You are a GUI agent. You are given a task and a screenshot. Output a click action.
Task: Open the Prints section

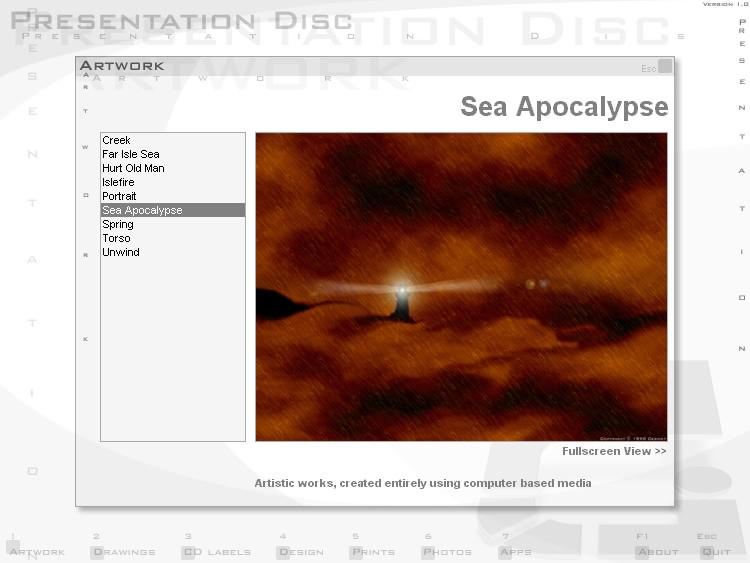[x=372, y=551]
